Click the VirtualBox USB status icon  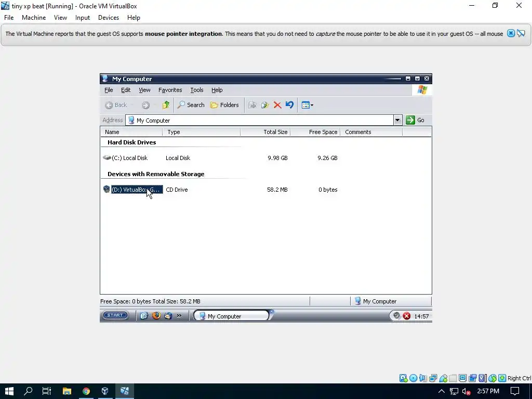point(443,378)
